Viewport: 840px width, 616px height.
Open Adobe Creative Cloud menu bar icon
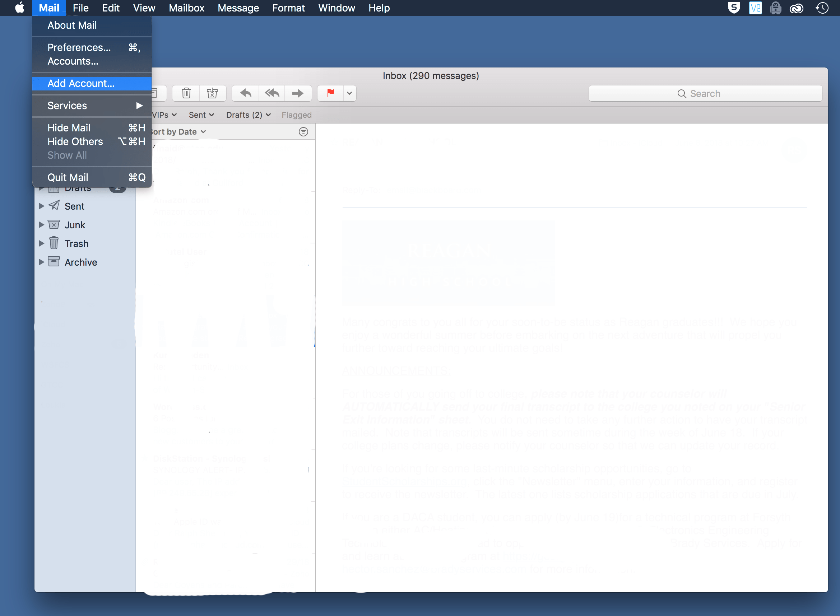coord(797,8)
